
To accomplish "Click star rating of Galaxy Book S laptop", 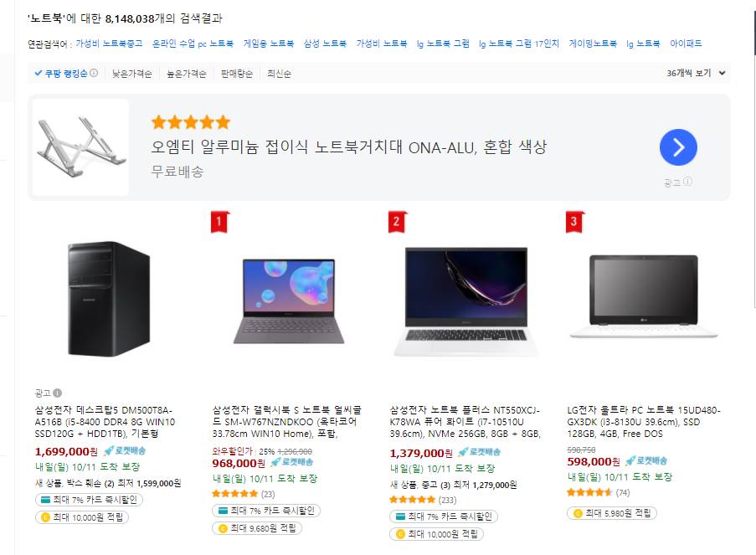I will [234, 494].
